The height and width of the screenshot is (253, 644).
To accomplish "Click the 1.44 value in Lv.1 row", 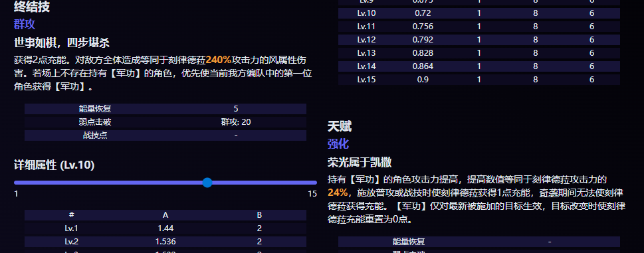I will 165,228.
